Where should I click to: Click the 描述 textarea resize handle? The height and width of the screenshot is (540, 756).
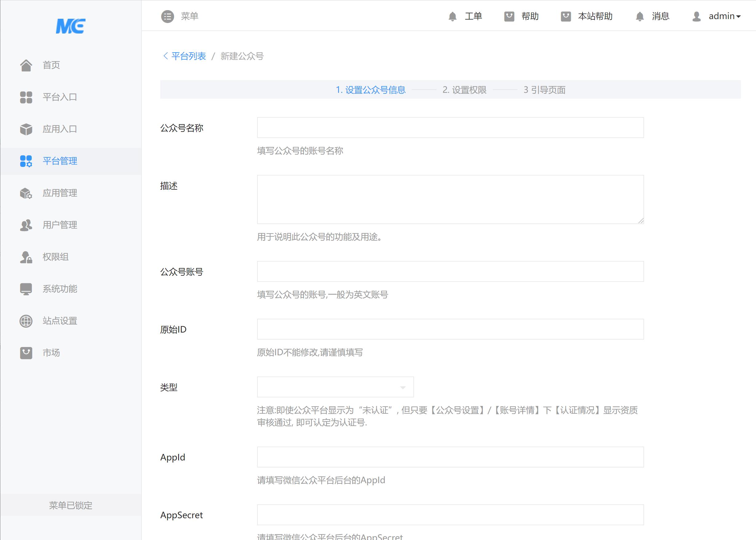(x=641, y=221)
